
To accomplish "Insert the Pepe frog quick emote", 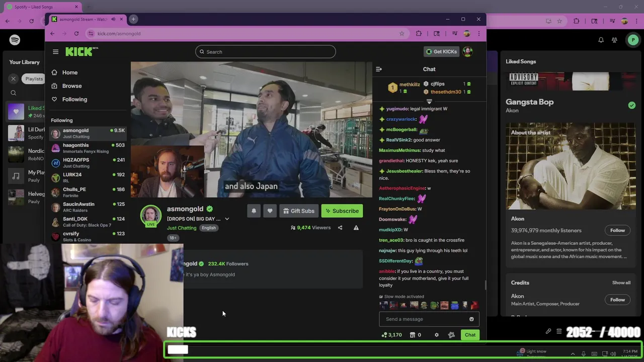I will click(434, 305).
